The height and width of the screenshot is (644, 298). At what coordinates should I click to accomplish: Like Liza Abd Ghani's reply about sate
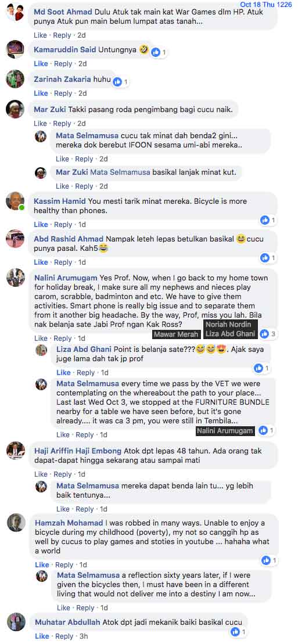pos(63,372)
